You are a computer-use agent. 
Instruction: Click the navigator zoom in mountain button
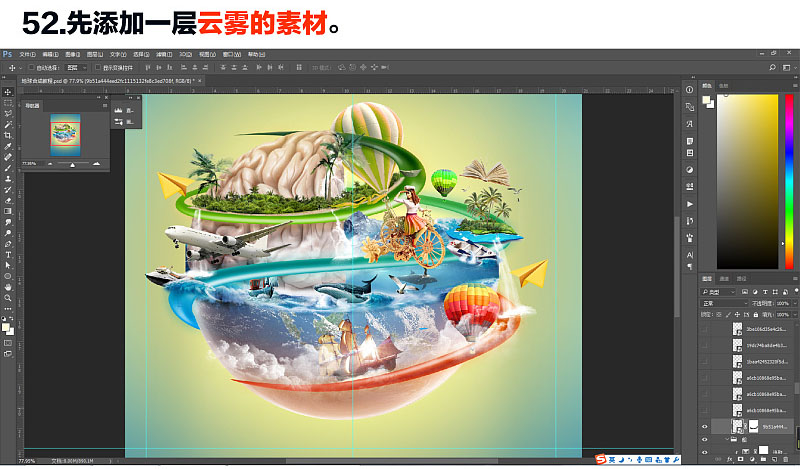point(96,164)
